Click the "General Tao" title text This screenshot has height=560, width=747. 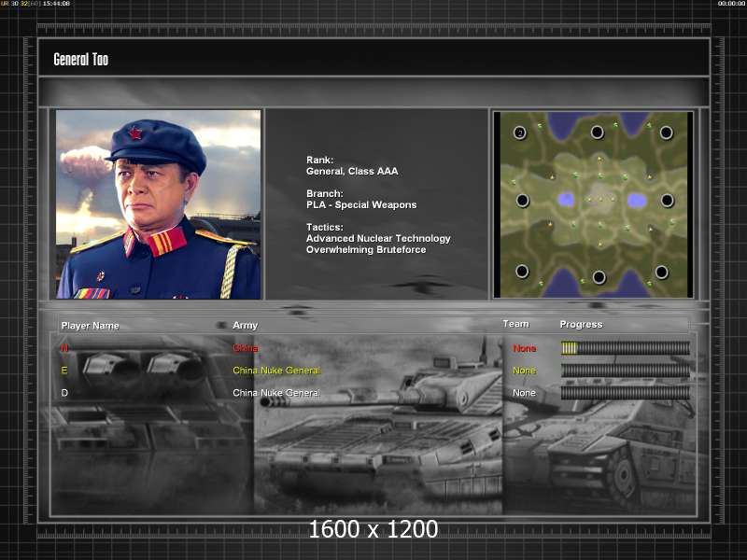(81, 60)
